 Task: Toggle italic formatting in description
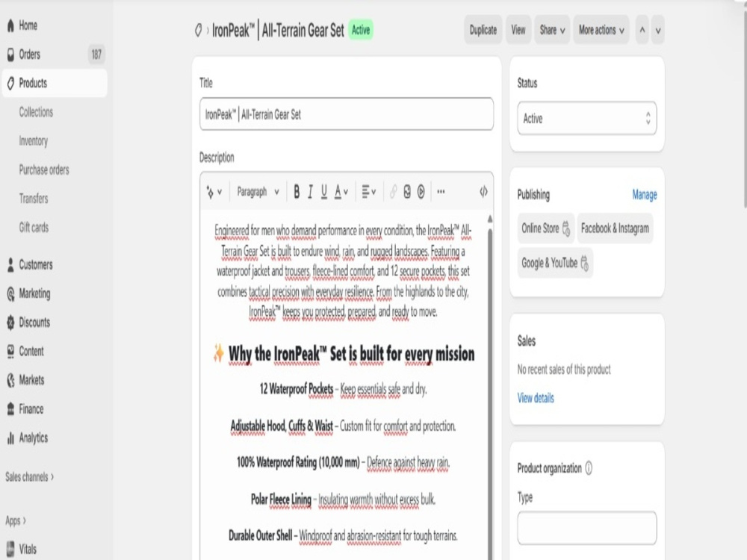tap(310, 192)
